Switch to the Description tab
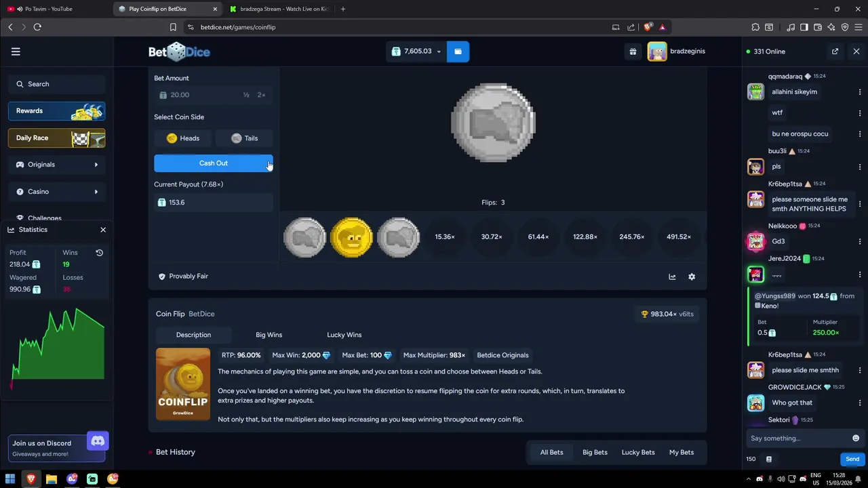 193,335
